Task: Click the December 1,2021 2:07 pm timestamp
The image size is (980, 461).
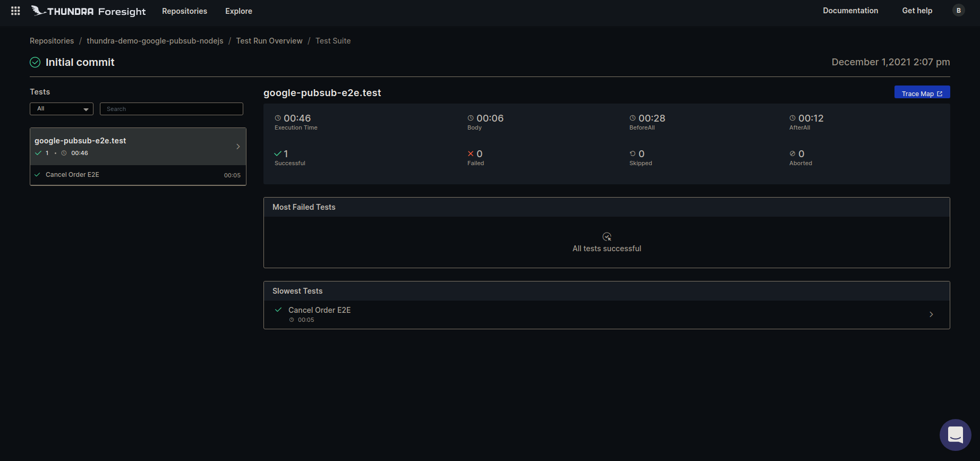Action: click(x=891, y=62)
